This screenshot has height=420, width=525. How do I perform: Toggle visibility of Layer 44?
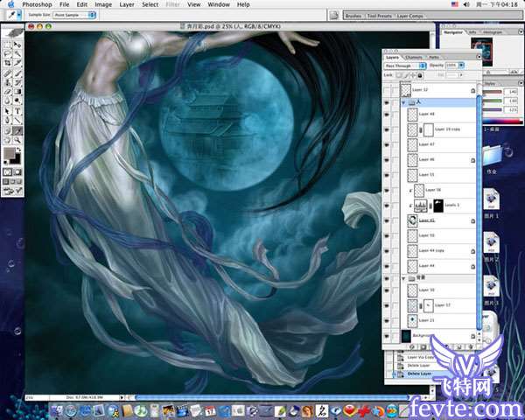click(x=387, y=266)
